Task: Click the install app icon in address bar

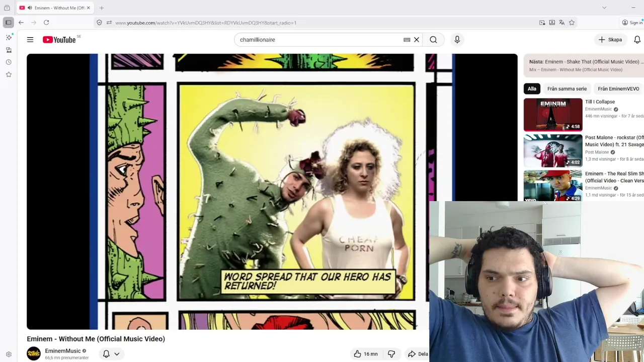Action: coord(552,23)
